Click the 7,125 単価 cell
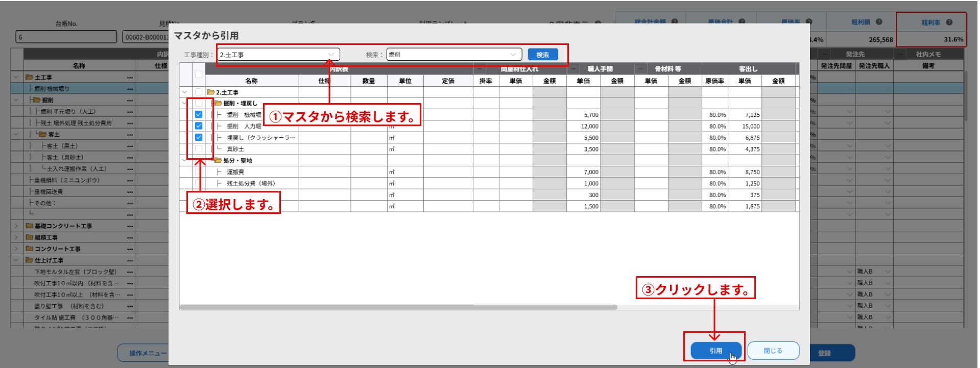The height and width of the screenshot is (368, 980). pyautogui.click(x=745, y=115)
